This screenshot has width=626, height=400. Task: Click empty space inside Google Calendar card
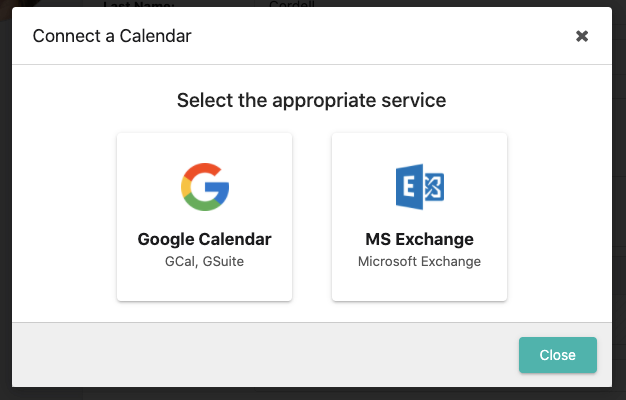click(204, 284)
